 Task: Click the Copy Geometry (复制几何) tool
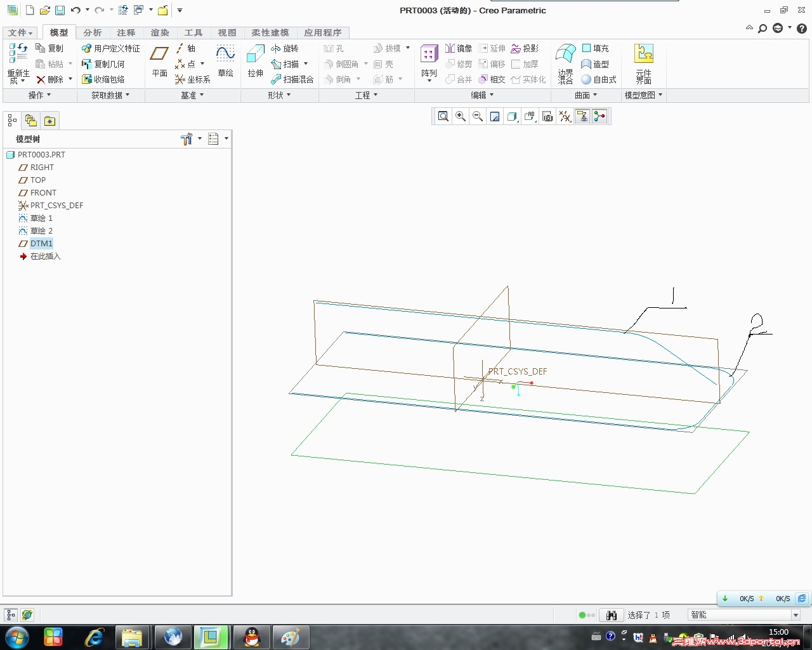coord(103,64)
